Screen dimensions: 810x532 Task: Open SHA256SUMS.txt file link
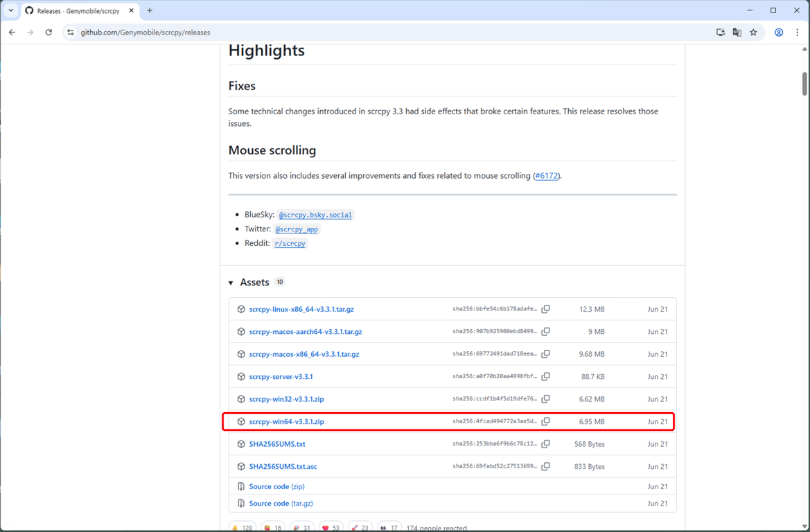tap(277, 443)
